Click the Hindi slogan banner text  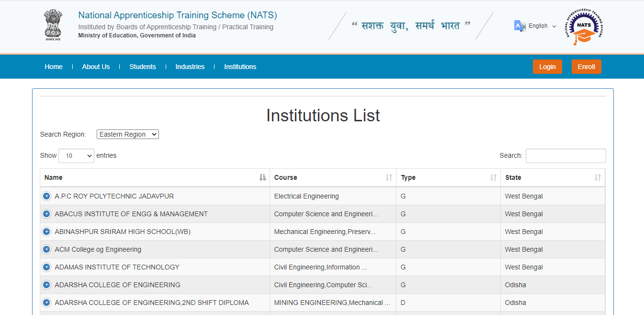pyautogui.click(x=411, y=25)
